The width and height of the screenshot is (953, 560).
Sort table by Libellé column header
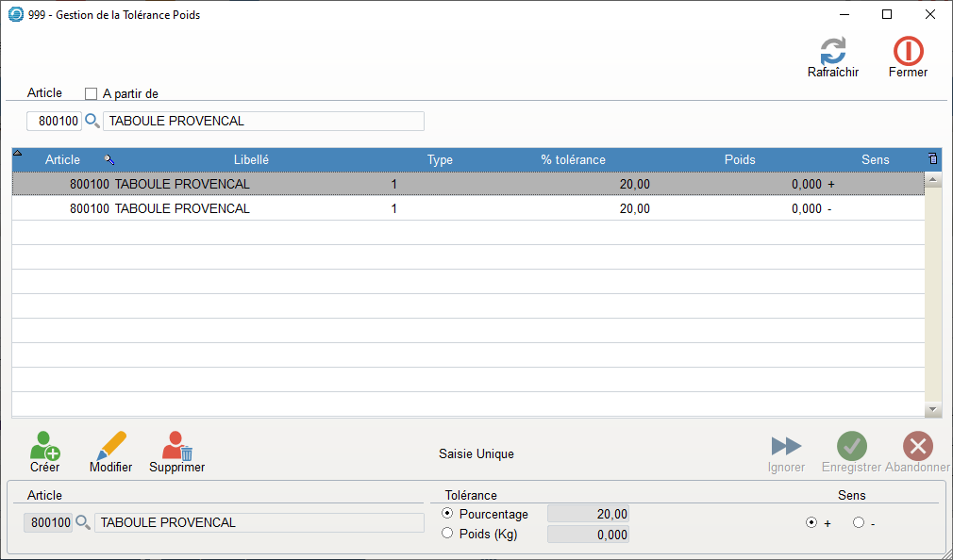[251, 160]
